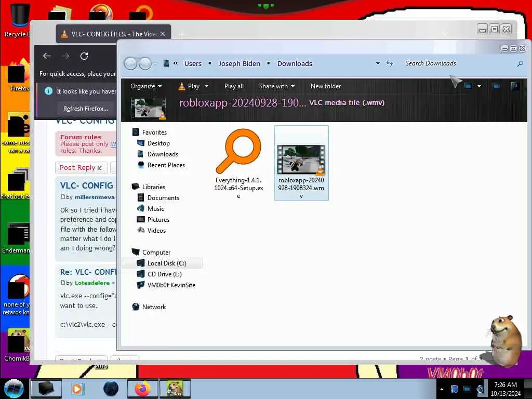532x399 pixels.
Task: Open the Share with dropdown
Action: tap(276, 86)
